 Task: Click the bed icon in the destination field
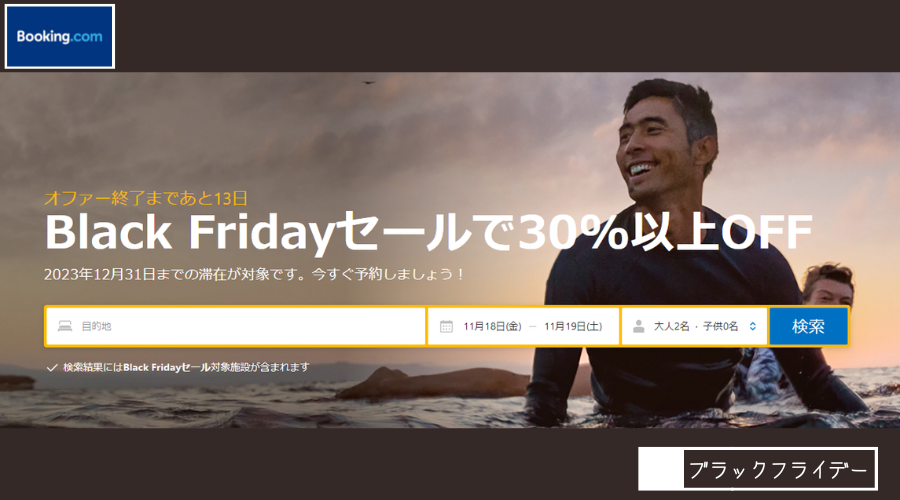point(65,326)
